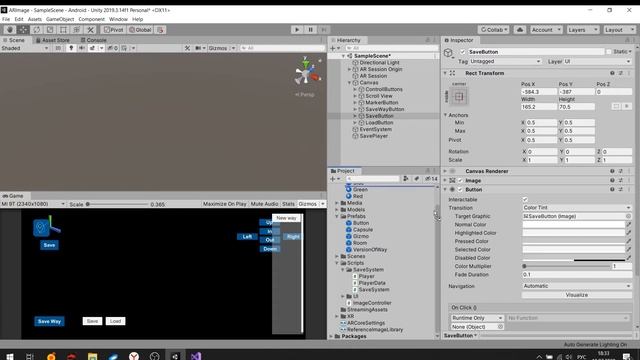Select the Move tool
The height and width of the screenshot is (360, 640).
tap(23, 30)
